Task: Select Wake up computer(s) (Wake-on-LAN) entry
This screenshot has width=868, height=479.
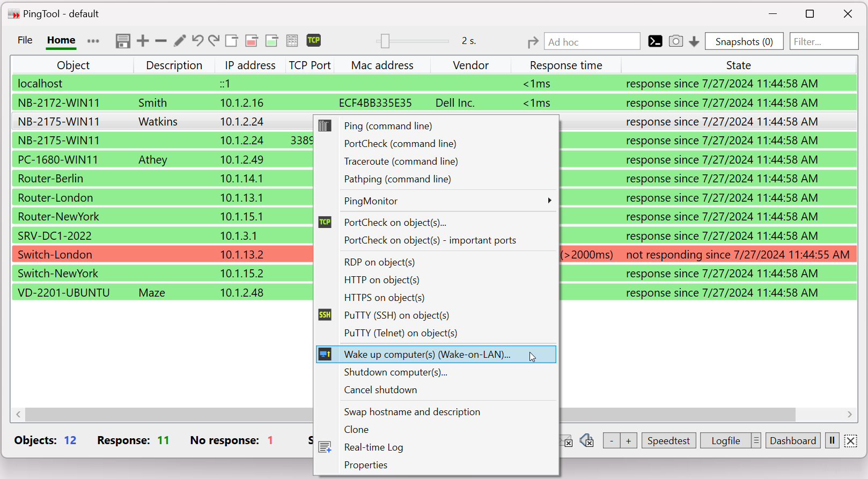Action: coord(427,355)
